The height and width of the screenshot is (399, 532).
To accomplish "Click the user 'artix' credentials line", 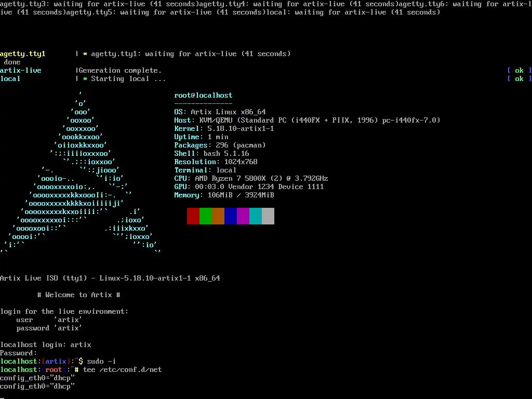I will coord(49,320).
